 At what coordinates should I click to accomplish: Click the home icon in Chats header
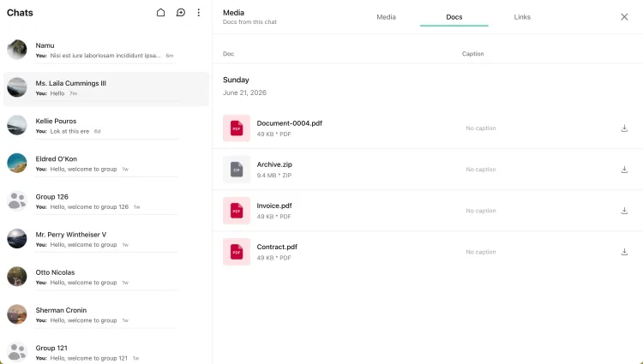[x=161, y=13]
